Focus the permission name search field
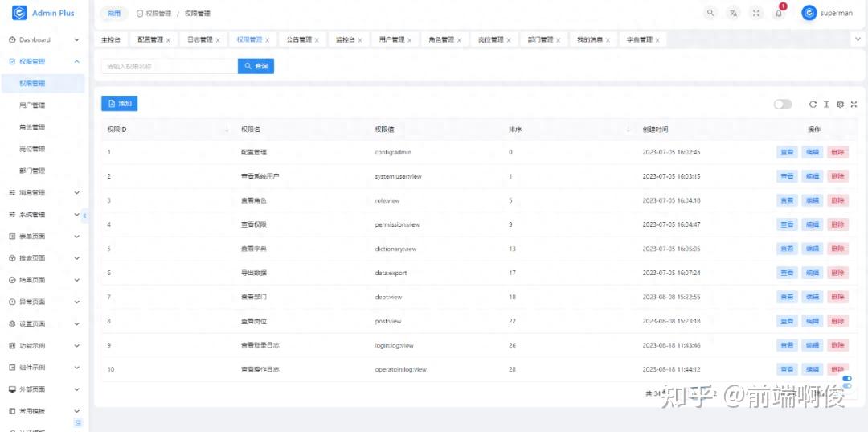The height and width of the screenshot is (432, 868). click(170, 66)
